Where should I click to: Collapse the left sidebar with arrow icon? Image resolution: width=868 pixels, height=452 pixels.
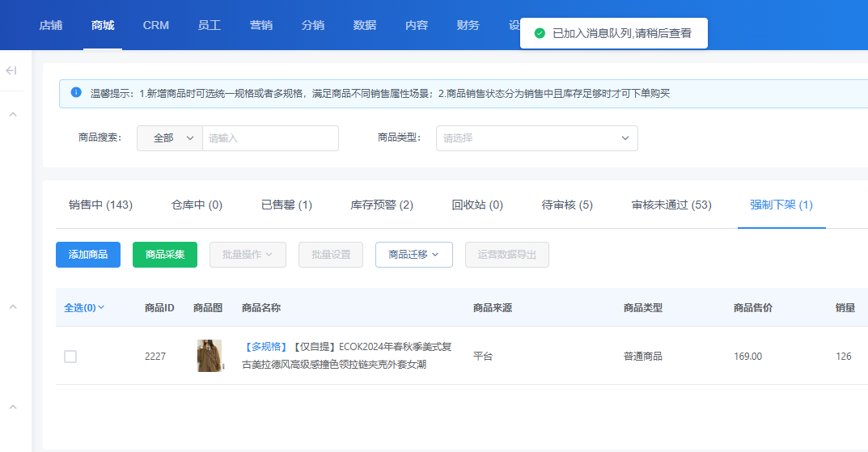click(x=11, y=71)
